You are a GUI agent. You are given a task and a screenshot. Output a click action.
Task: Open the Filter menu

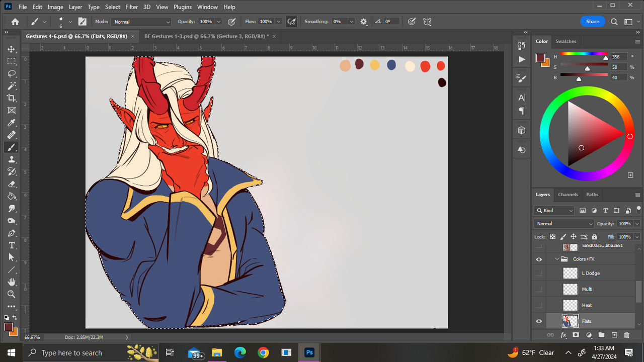point(131,7)
